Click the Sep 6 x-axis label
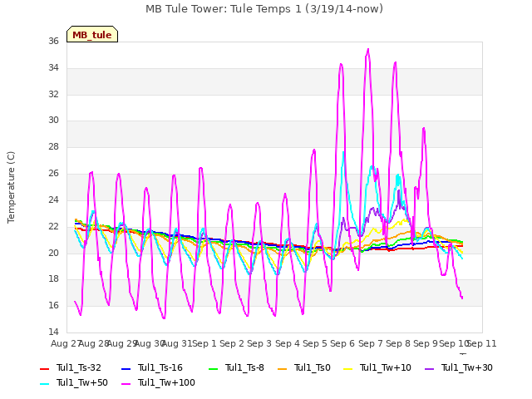Image resolution: width=532 pixels, height=399 pixels. coord(342,343)
